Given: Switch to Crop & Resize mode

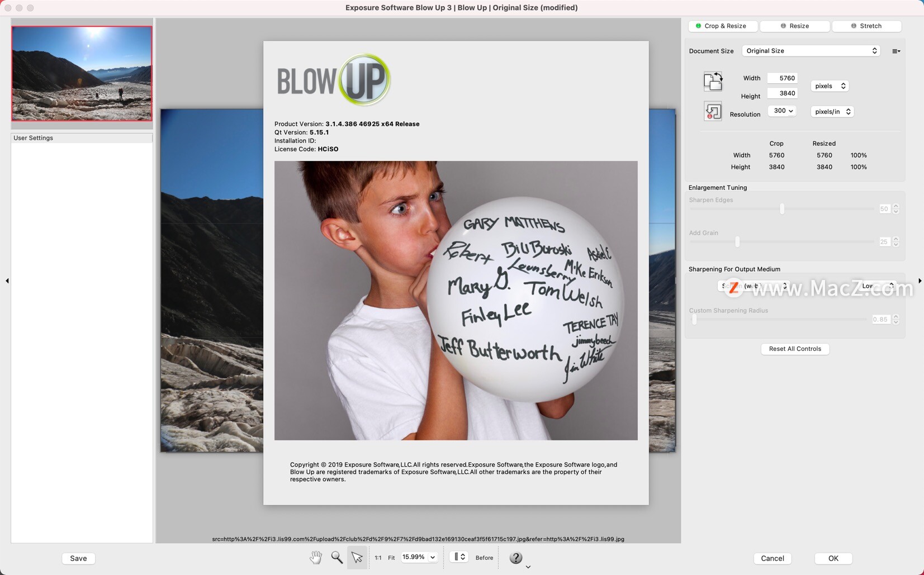Looking at the screenshot, I should (x=723, y=26).
